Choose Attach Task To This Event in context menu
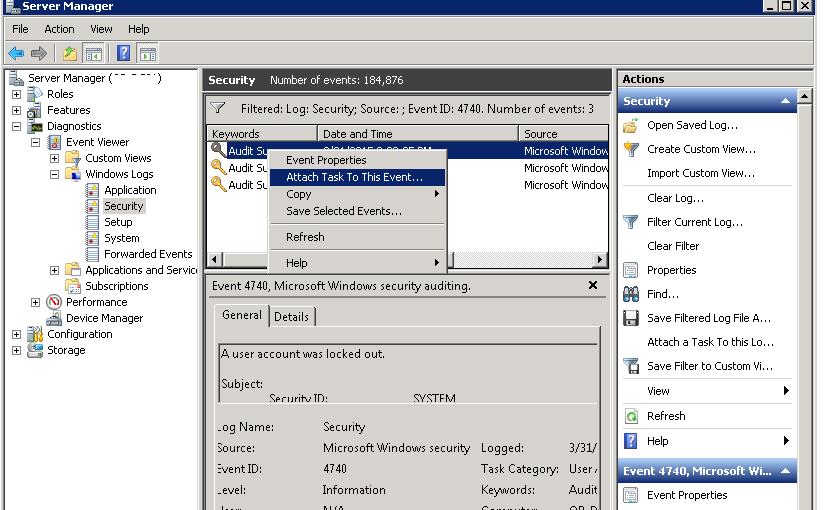The height and width of the screenshot is (510, 823). (354, 177)
